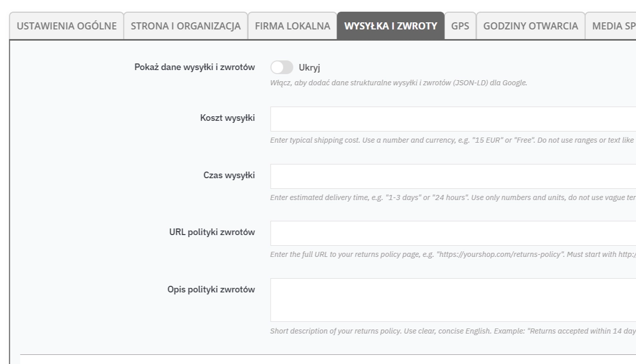Switch to Strona i organizacja tab
Viewport: 636px width, 364px height.
click(x=186, y=26)
